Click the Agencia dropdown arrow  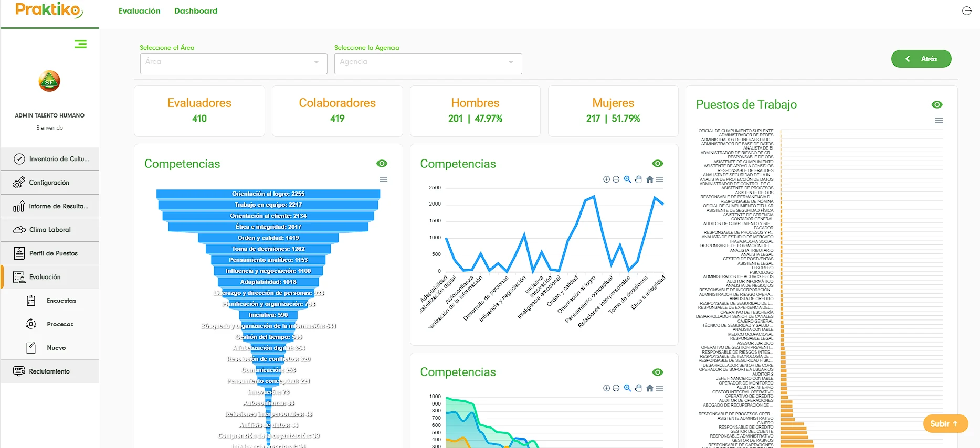(x=511, y=62)
